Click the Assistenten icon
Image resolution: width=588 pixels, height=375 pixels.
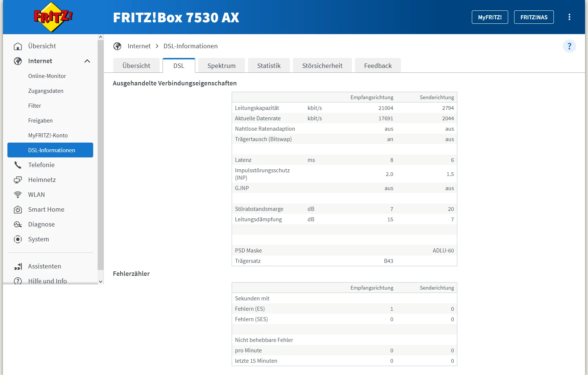pos(18,266)
